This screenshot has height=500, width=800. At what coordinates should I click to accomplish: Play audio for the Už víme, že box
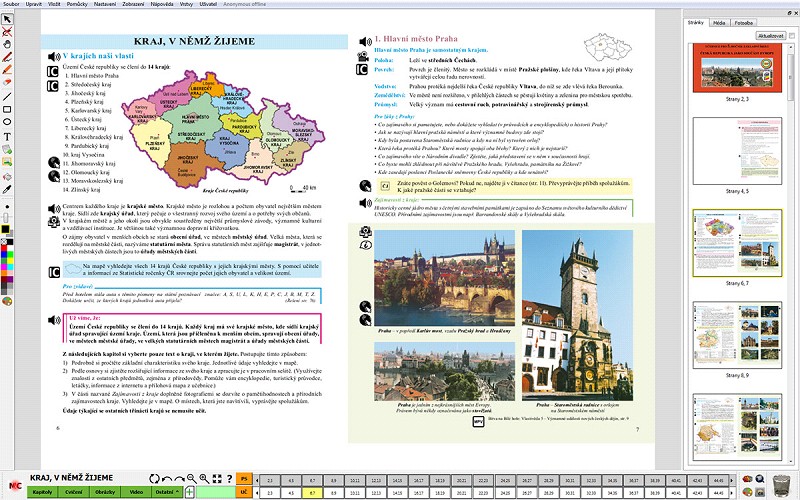54,320
